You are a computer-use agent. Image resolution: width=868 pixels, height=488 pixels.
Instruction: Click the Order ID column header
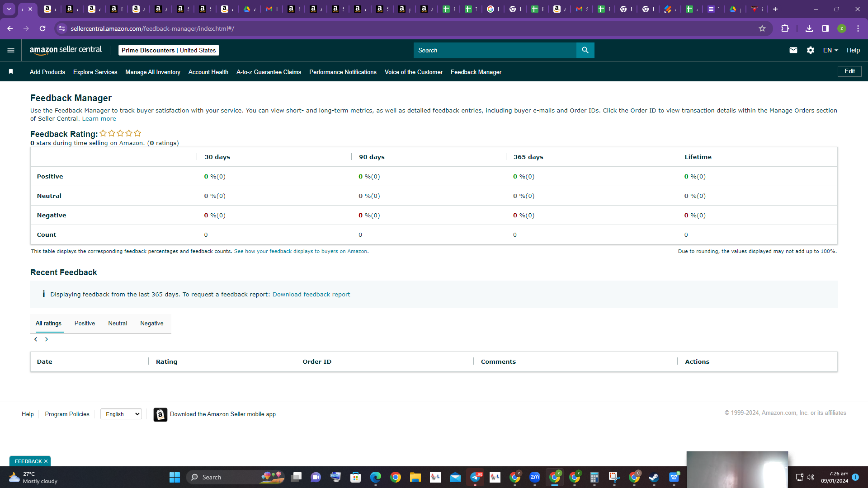click(317, 362)
